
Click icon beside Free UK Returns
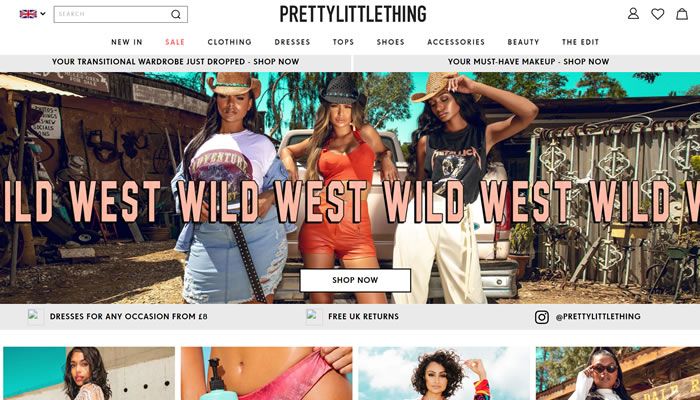click(314, 317)
